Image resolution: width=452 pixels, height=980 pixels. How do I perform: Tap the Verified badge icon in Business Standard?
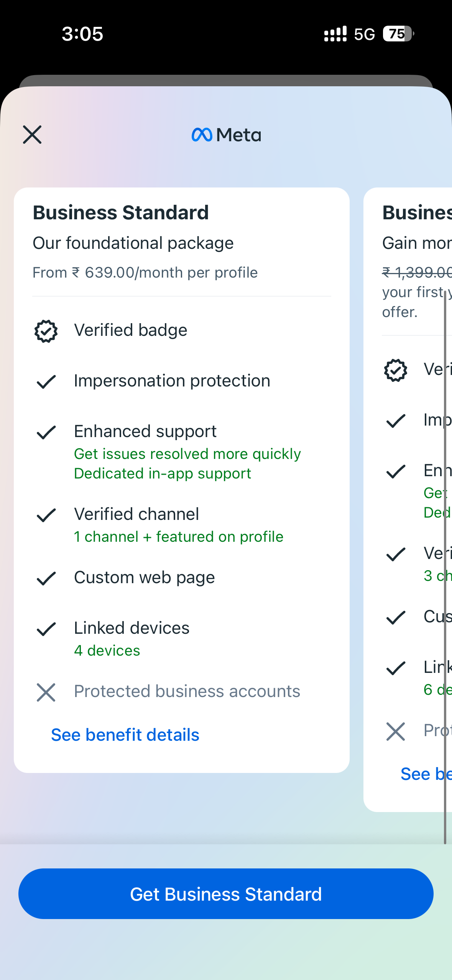point(46,331)
